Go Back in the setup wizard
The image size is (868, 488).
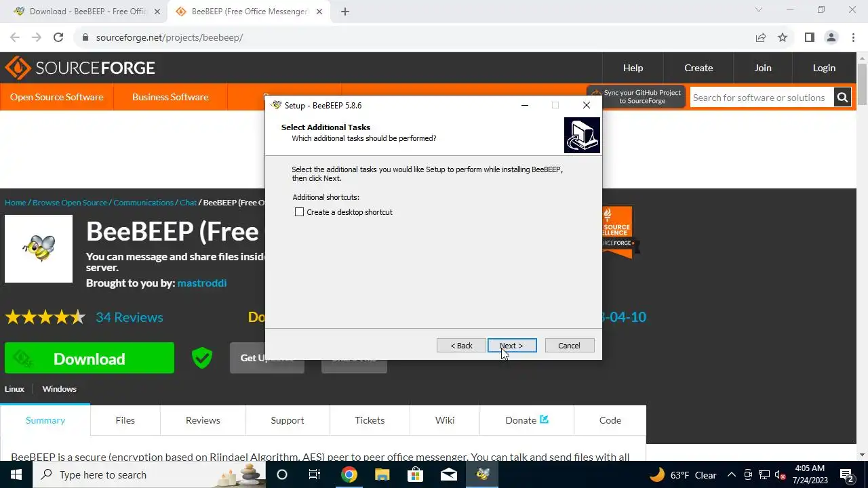coord(461,346)
